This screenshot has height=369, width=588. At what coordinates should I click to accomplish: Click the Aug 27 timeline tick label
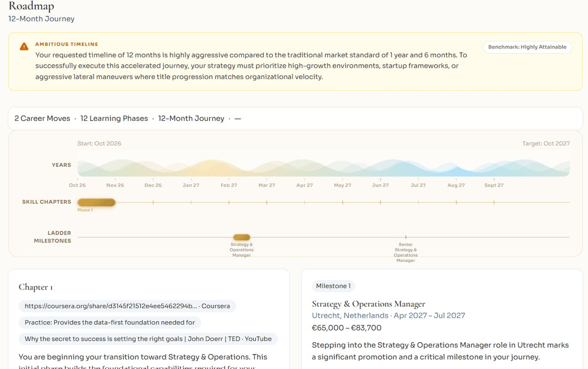pyautogui.click(x=456, y=185)
